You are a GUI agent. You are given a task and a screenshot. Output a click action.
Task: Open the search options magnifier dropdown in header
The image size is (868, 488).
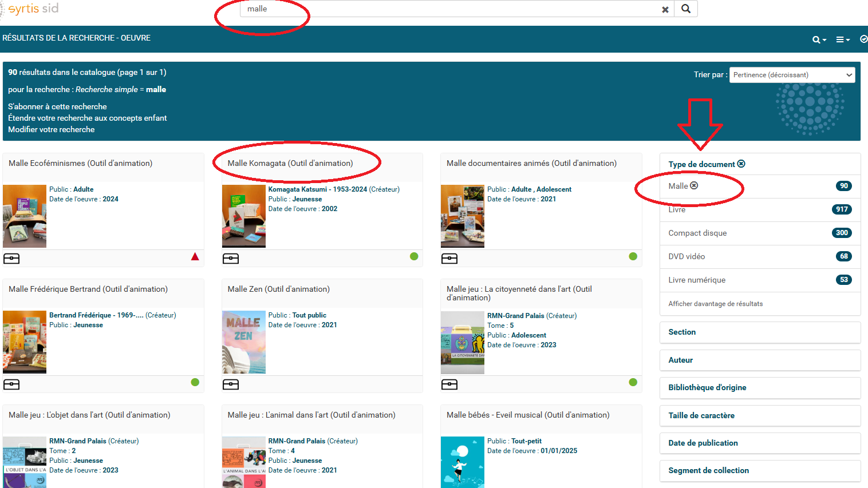pyautogui.click(x=819, y=39)
